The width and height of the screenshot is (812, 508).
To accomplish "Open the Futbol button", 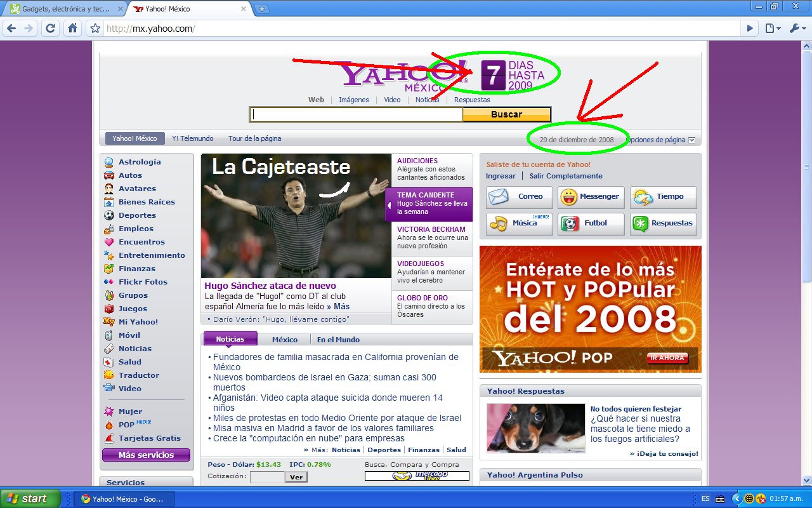I will [591, 224].
